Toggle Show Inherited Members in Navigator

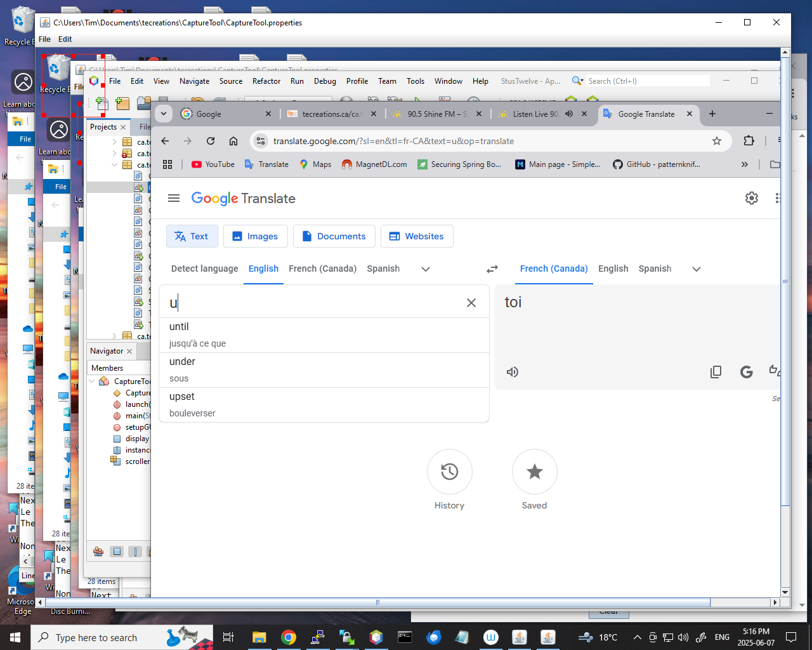click(98, 552)
